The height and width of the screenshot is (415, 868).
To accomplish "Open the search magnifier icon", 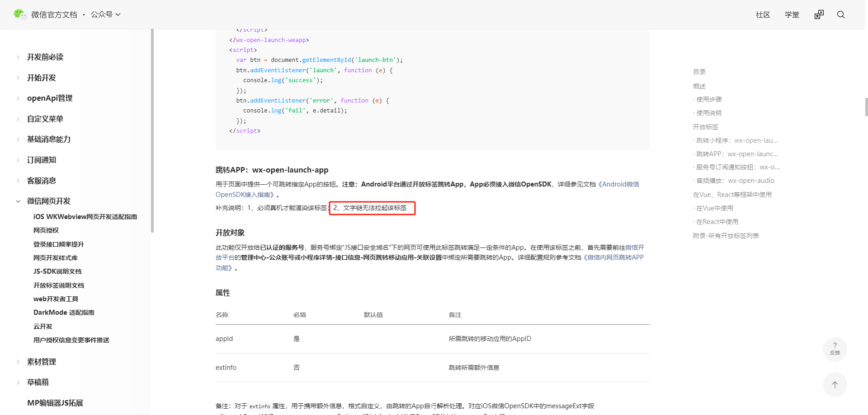I will [x=841, y=14].
